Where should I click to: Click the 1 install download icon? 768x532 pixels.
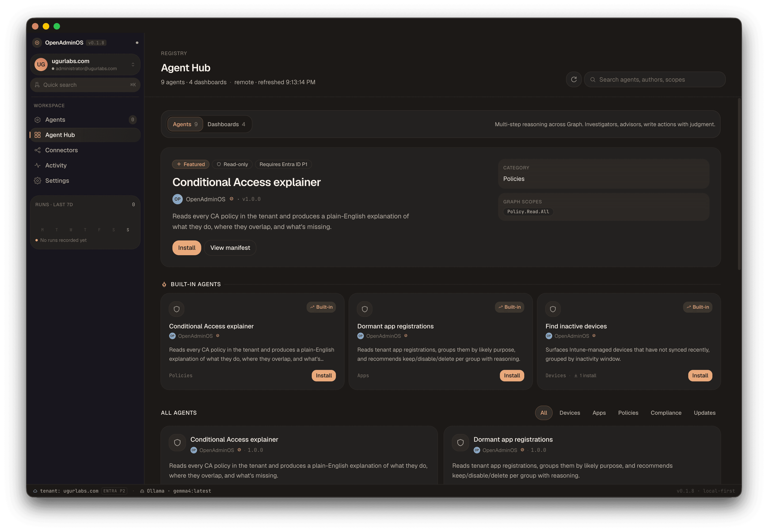tap(576, 375)
